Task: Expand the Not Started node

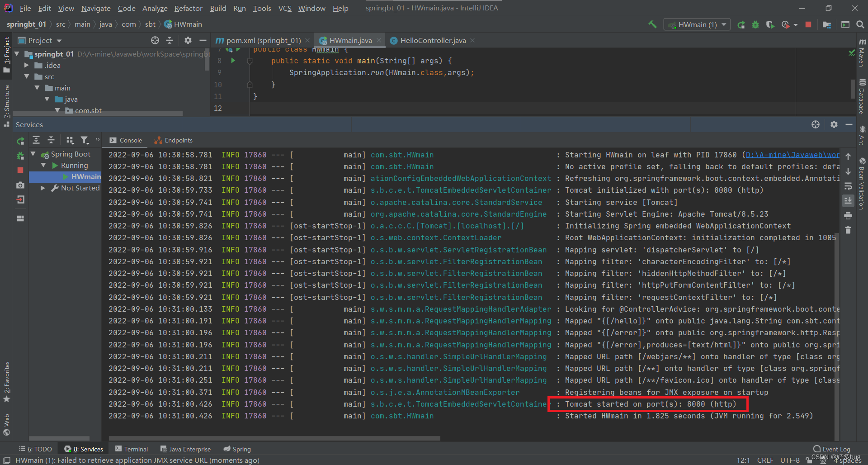Action: click(43, 188)
